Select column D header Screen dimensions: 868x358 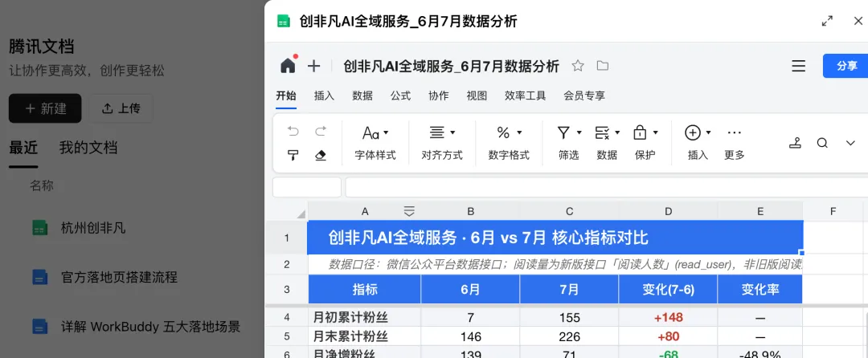668,211
